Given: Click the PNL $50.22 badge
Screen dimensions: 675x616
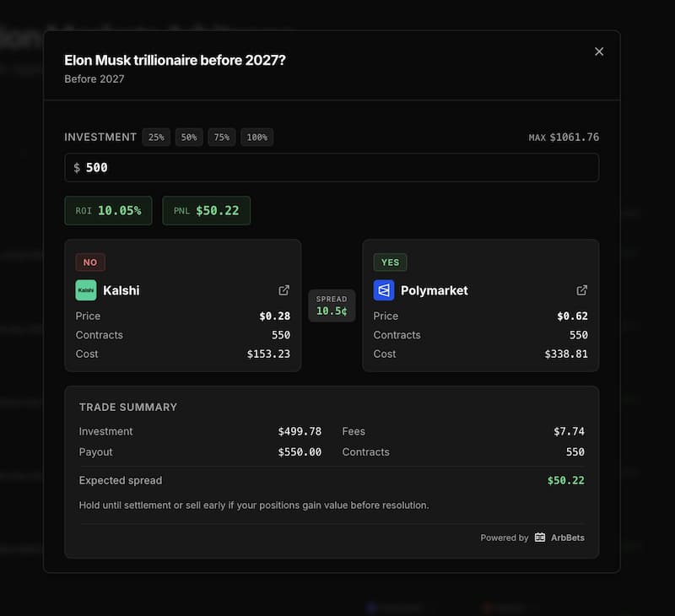Looking at the screenshot, I should (x=206, y=210).
